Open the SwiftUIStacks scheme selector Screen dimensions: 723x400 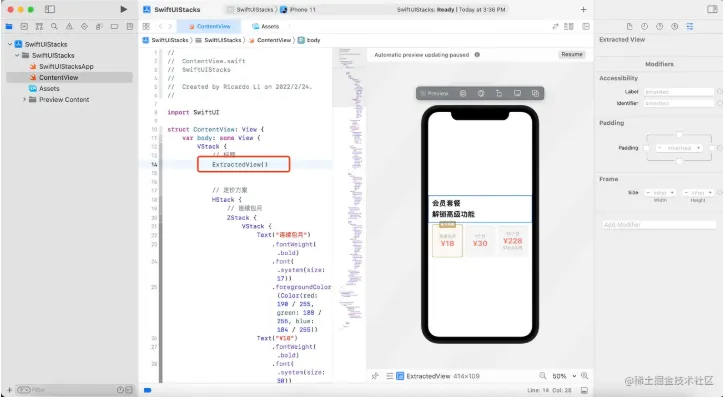pos(251,10)
